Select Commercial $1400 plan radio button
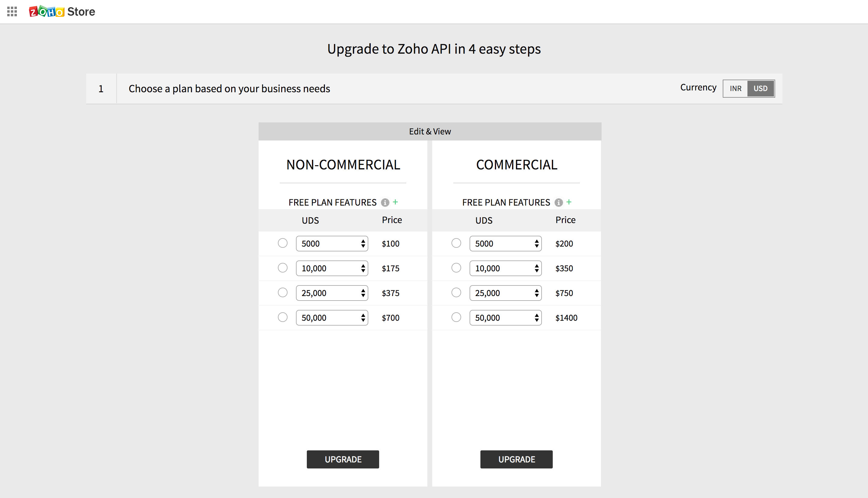868x498 pixels. (456, 317)
